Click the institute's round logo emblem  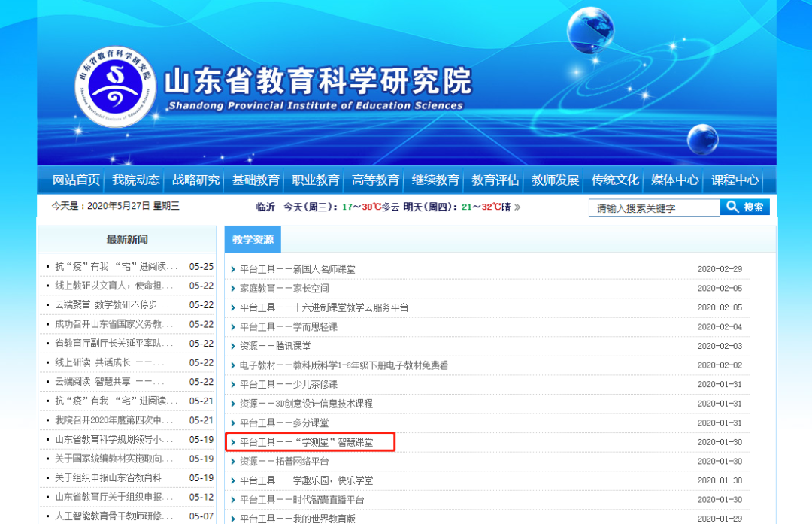click(117, 89)
